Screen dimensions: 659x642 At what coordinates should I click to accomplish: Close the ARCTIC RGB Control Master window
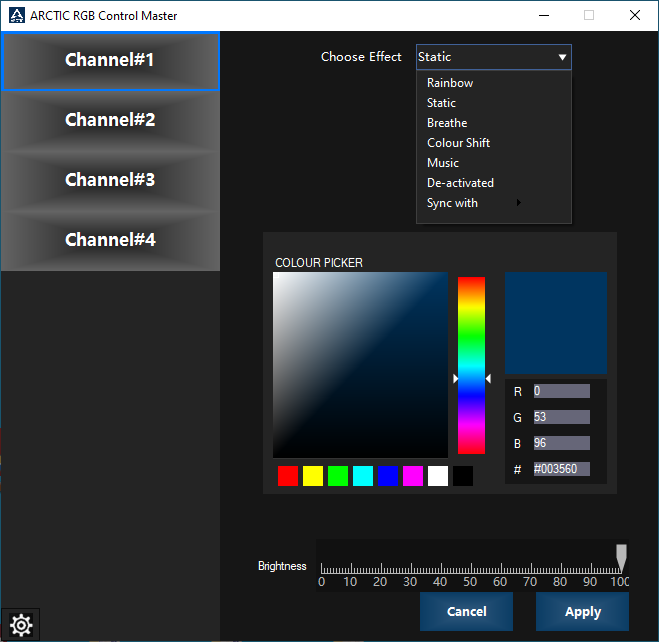coord(635,16)
